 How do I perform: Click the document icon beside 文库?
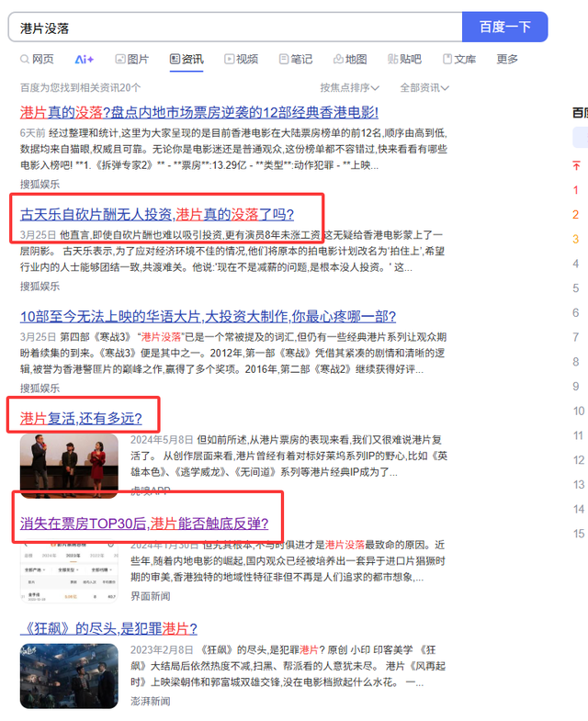(447, 60)
